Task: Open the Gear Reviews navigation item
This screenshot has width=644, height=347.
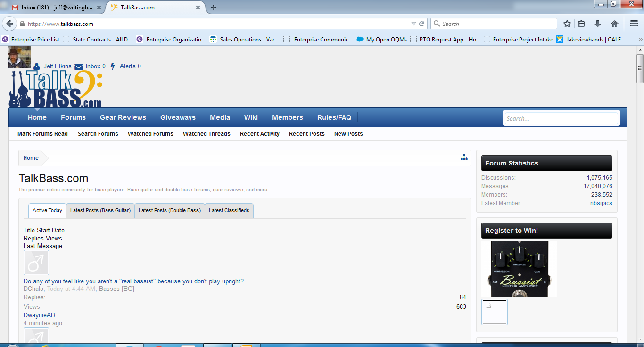Action: (x=123, y=117)
